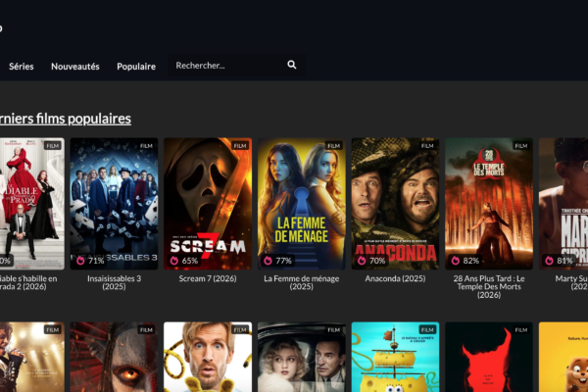The height and width of the screenshot is (392, 588).
Task: Open the Marty Supreme poster
Action: [563, 204]
